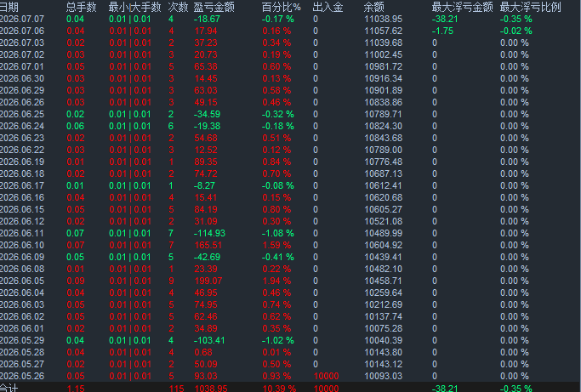Click floating loss ratio -0.02 %
The image size is (581, 392).
point(515,31)
